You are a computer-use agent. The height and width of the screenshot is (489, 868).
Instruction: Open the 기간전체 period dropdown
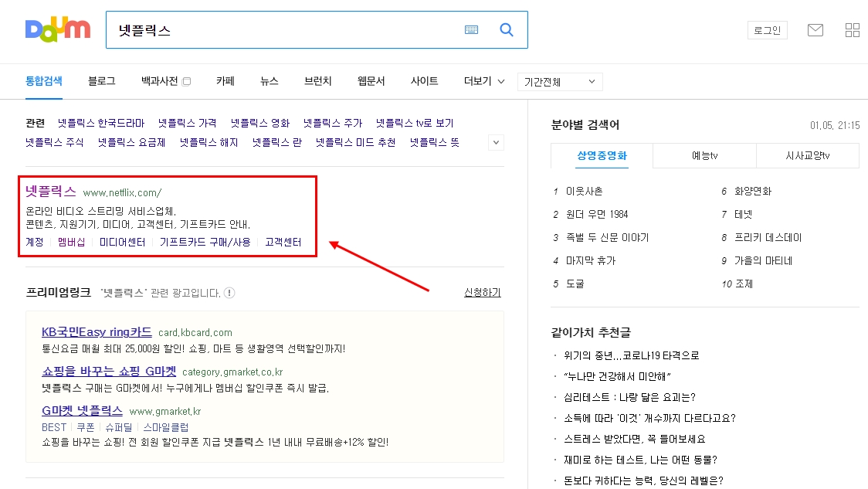coord(560,82)
